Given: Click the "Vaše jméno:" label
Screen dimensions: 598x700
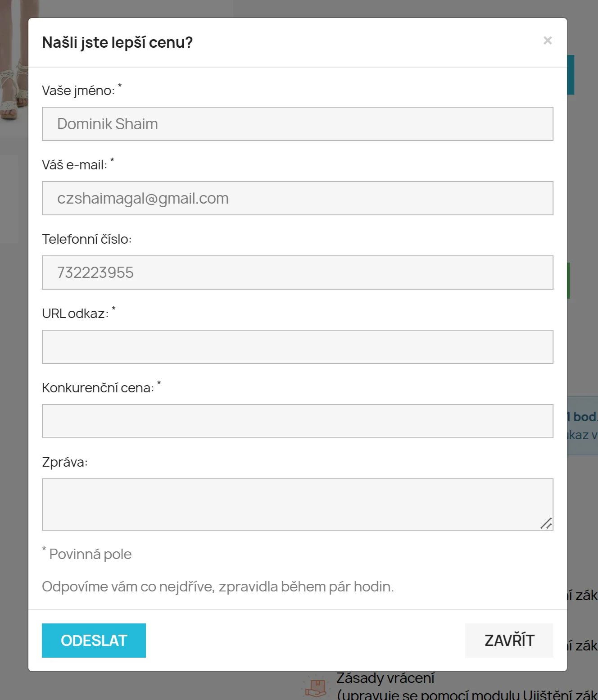Looking at the screenshot, I should click(x=78, y=91).
